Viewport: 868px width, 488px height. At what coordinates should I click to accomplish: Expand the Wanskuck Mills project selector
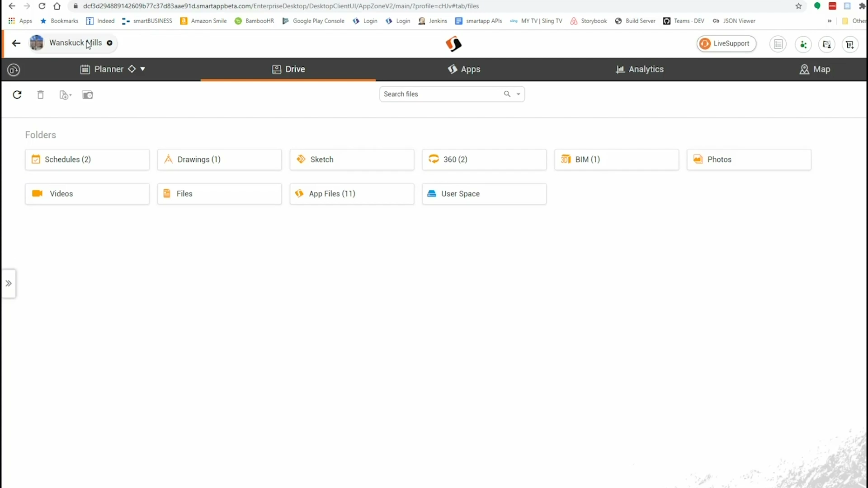(109, 43)
